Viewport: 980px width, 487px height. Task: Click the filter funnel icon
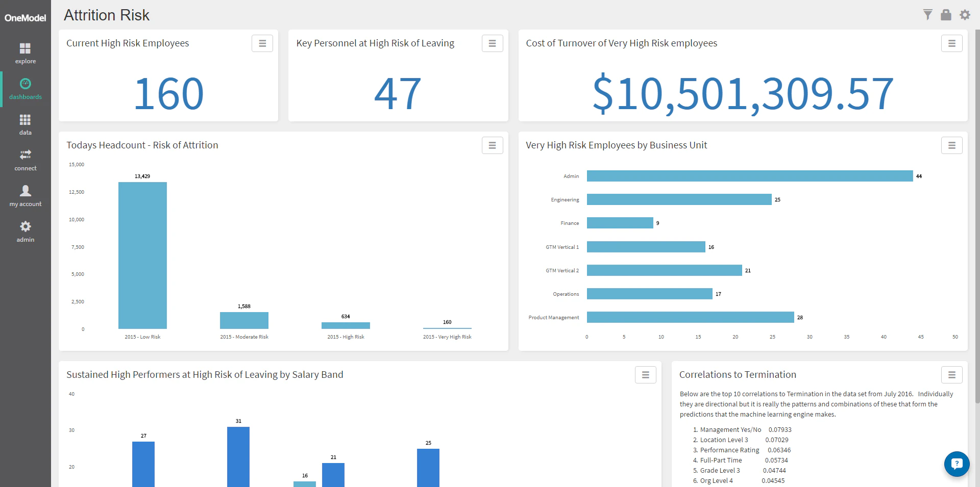(x=927, y=15)
